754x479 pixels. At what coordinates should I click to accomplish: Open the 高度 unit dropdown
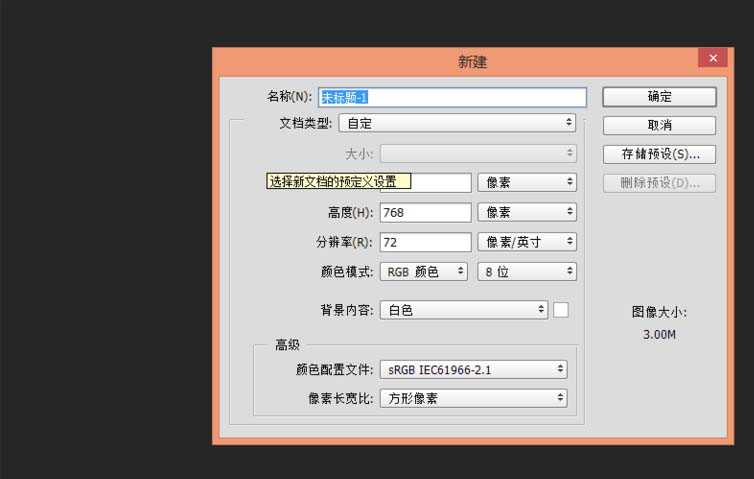pos(527,213)
